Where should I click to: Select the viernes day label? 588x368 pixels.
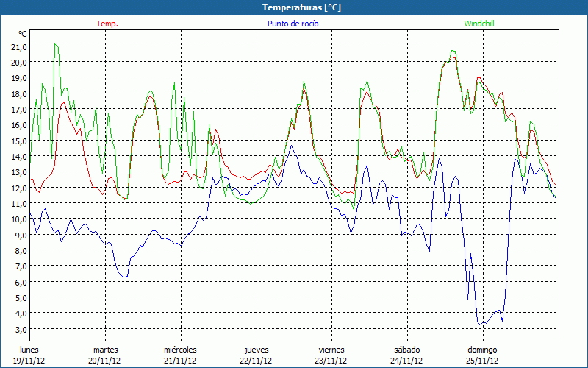click(331, 350)
